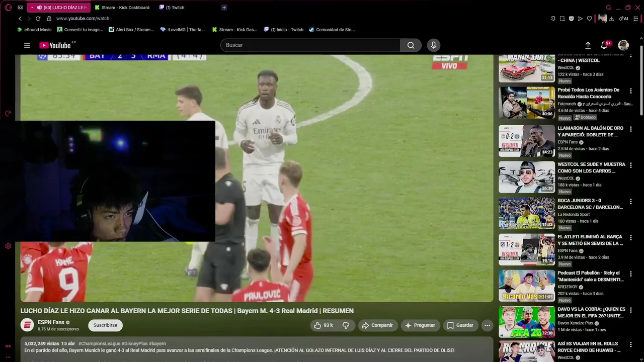The image size is (644, 362).
Task: Dislike the video with the thumbs-down button
Action: [346, 325]
